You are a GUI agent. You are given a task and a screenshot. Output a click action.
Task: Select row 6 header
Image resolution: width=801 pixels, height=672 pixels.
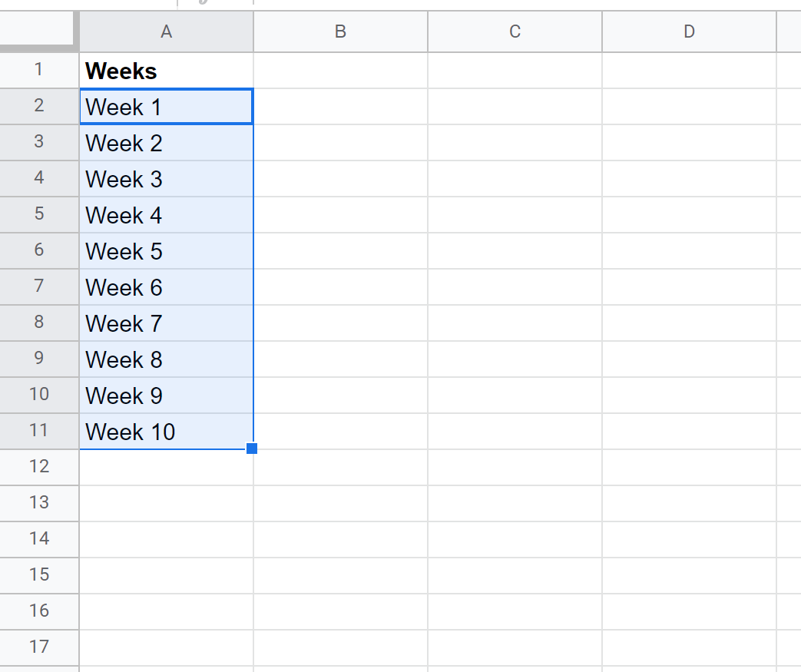pos(39,250)
